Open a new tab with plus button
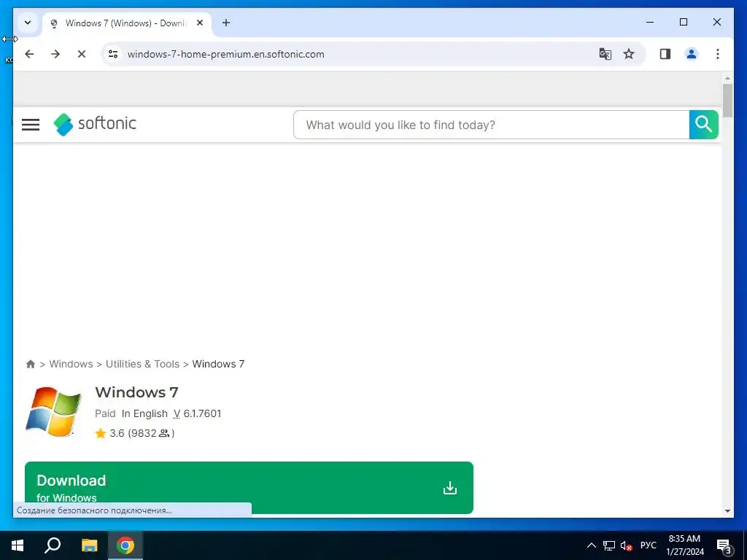747x560 pixels. point(226,23)
